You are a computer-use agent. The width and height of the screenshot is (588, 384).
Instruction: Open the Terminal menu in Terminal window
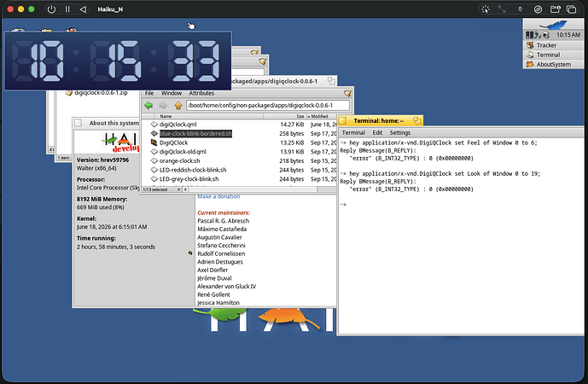353,133
